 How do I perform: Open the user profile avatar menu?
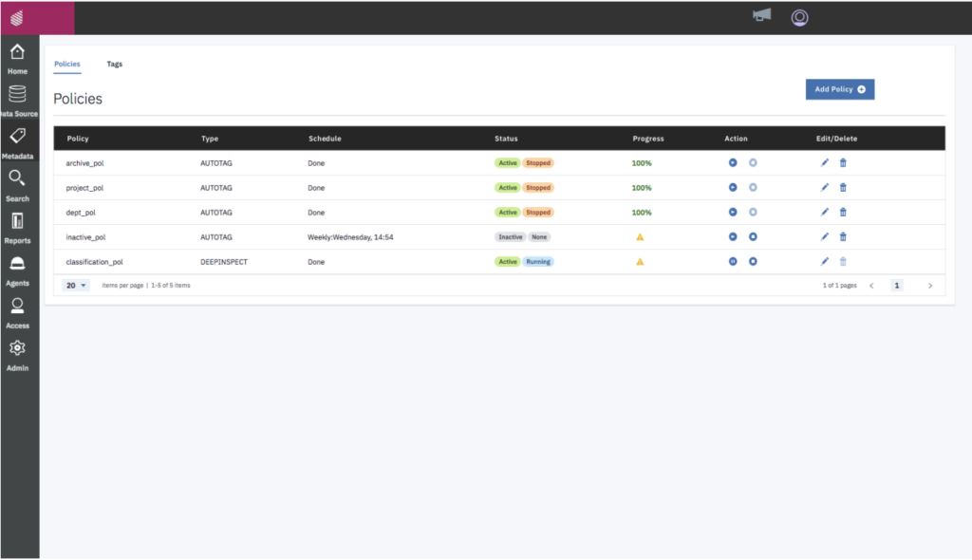[799, 16]
